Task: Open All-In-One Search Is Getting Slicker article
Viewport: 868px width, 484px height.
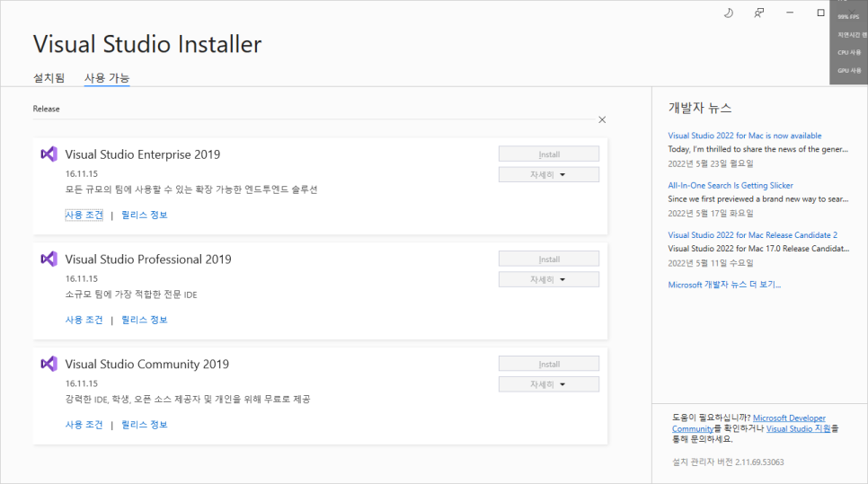Action: [731, 185]
